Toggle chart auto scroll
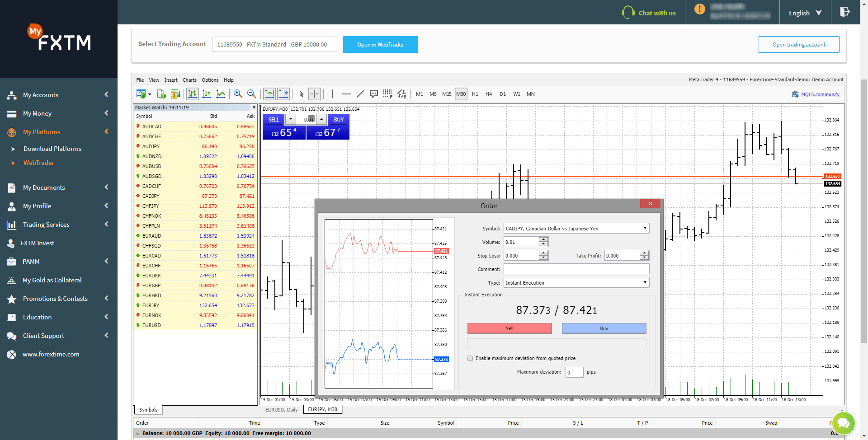868x440 pixels. pos(269,94)
